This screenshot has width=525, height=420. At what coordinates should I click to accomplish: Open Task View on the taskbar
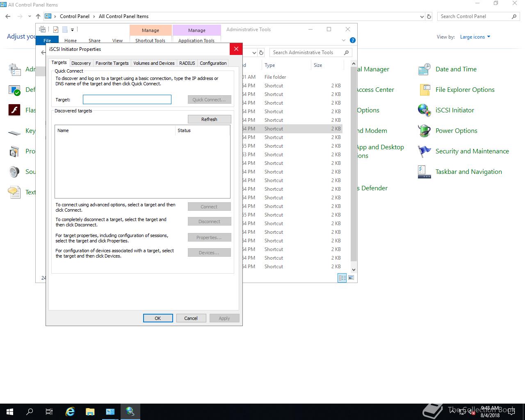click(x=49, y=412)
